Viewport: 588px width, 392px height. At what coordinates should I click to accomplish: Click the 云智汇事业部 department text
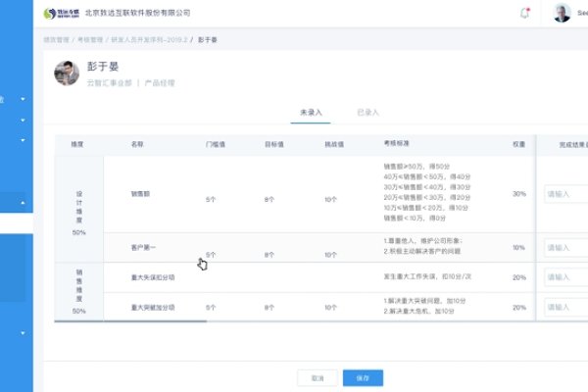pyautogui.click(x=110, y=83)
